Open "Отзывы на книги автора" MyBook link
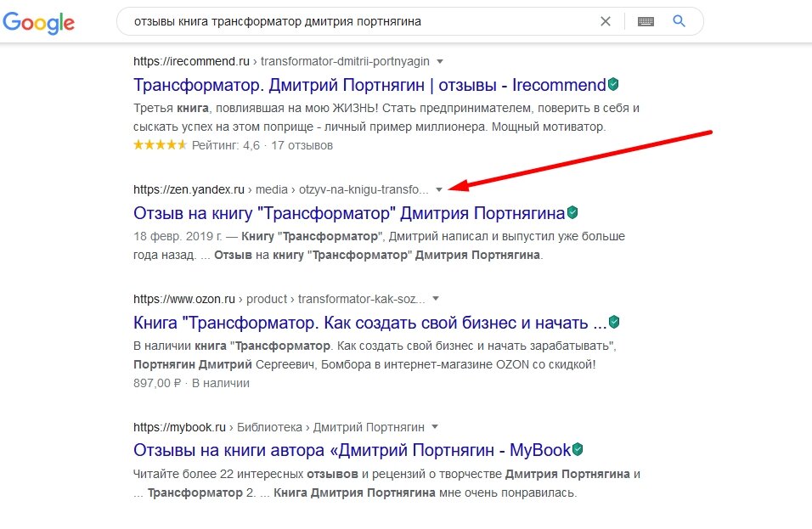This screenshot has width=812, height=529. (x=352, y=450)
